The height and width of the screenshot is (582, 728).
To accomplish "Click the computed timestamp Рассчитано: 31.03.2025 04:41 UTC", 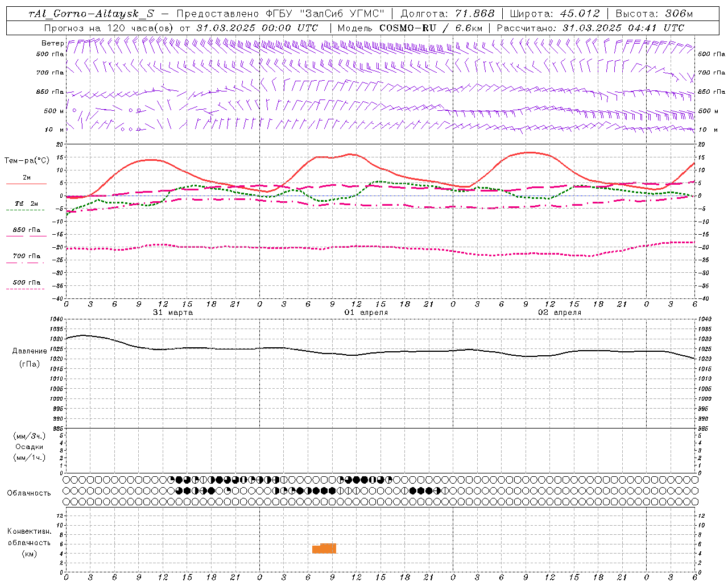I will pyautogui.click(x=590, y=28).
